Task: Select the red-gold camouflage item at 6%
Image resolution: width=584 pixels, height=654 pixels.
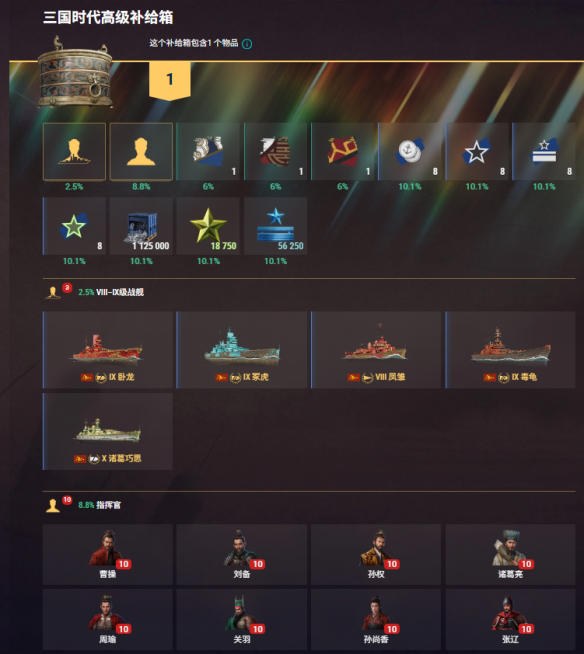Action: [343, 152]
